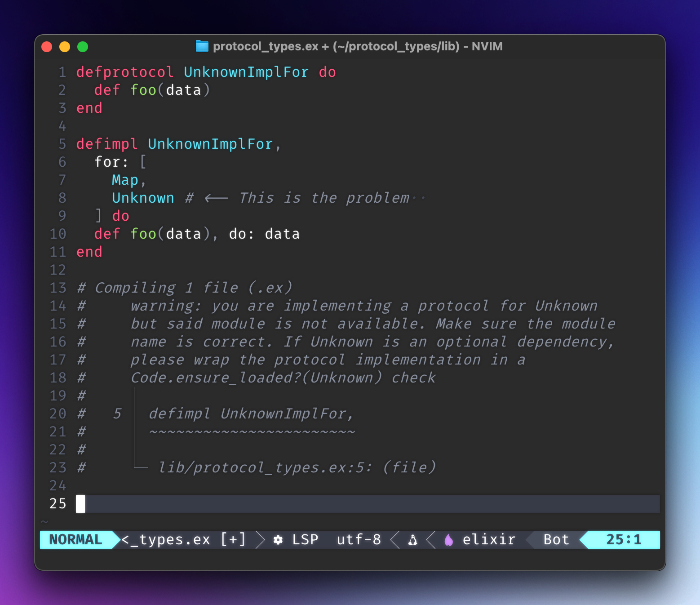Click line number 13 in the gutter
Image resolution: width=700 pixels, height=605 pixels.
(58, 288)
